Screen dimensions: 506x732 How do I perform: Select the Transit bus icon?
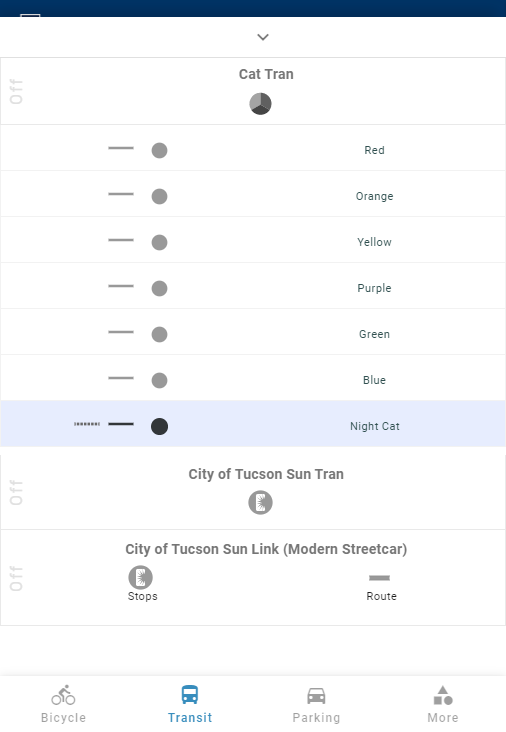[190, 695]
